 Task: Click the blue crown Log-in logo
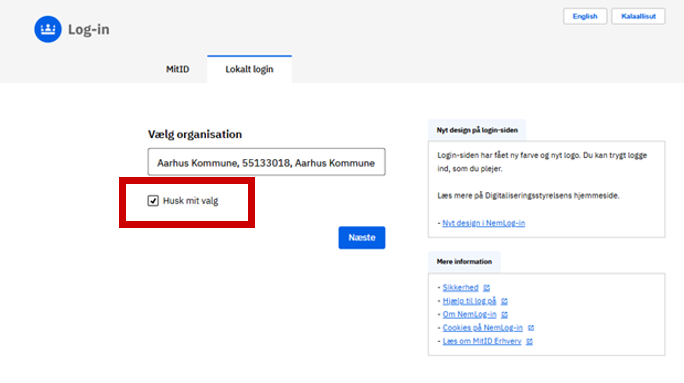tap(48, 29)
